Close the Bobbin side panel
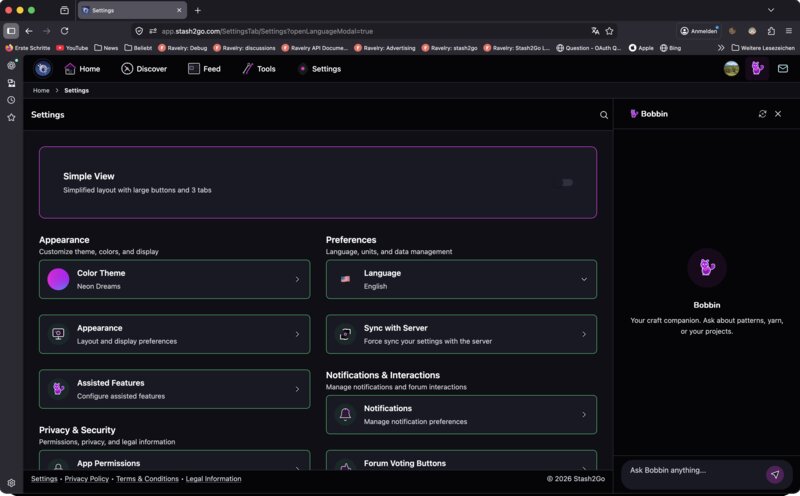Image resolution: width=800 pixels, height=496 pixels. pyautogui.click(x=778, y=114)
